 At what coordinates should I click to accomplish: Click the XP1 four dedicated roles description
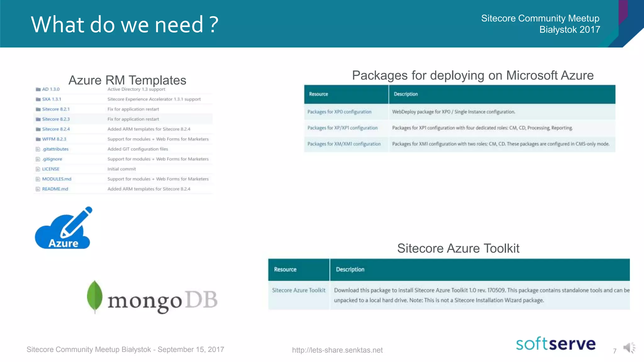(482, 128)
